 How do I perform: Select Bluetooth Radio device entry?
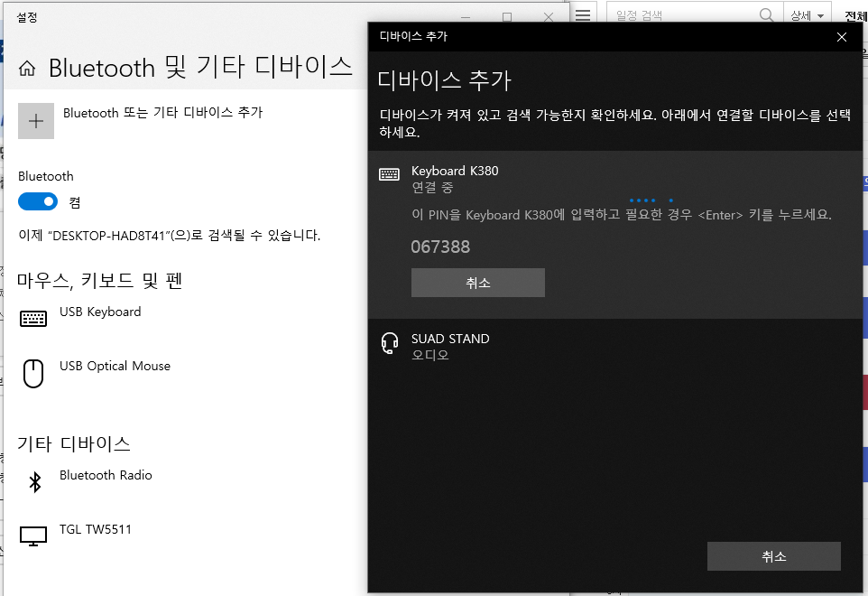pyautogui.click(x=106, y=475)
